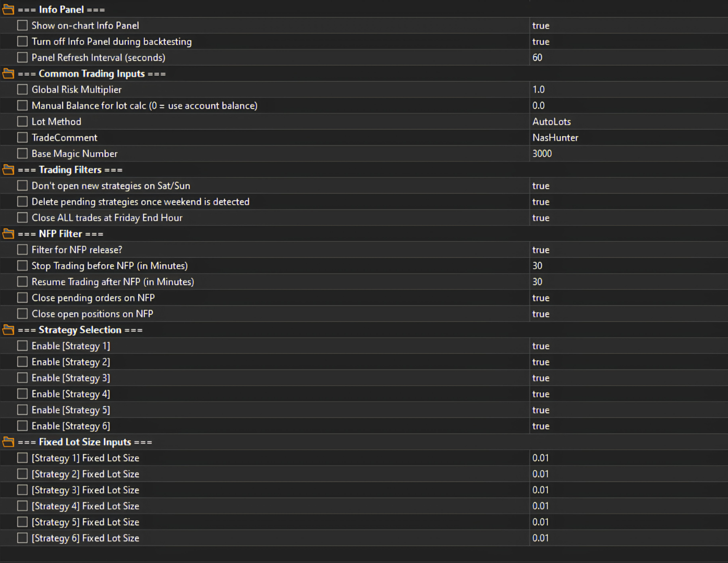Viewport: 728px width, 563px height.
Task: Tick the [Strategy 6] Fixed Lot Size checkbox
Action: click(x=22, y=538)
